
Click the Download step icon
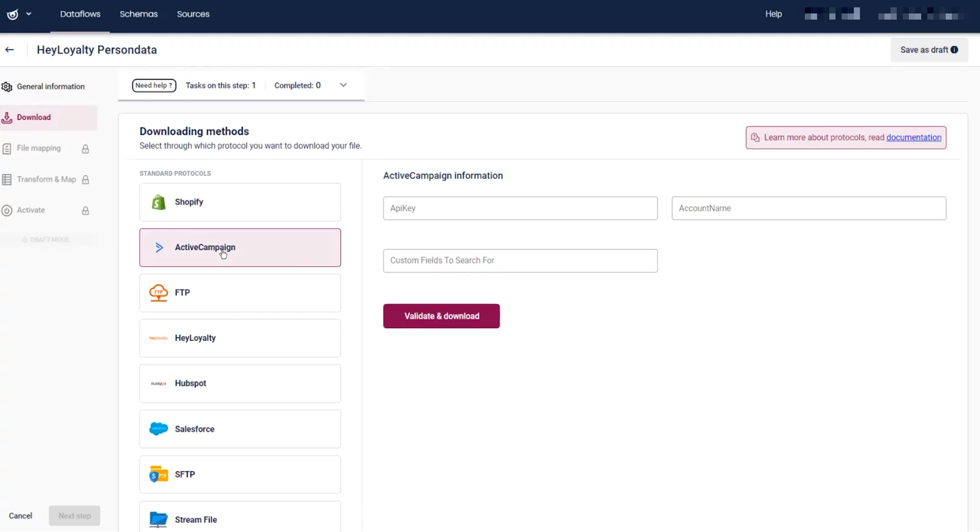[x=7, y=118]
